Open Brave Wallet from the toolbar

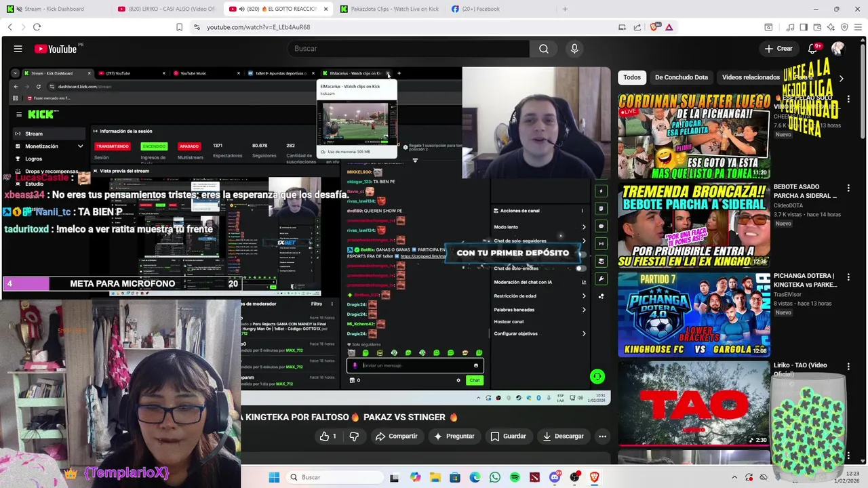[x=817, y=27]
